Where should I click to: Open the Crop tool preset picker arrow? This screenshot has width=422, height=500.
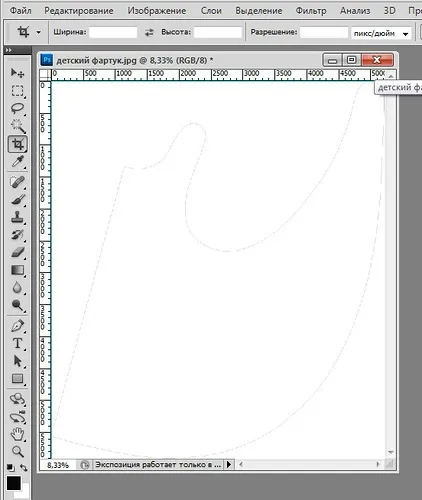coord(39,32)
